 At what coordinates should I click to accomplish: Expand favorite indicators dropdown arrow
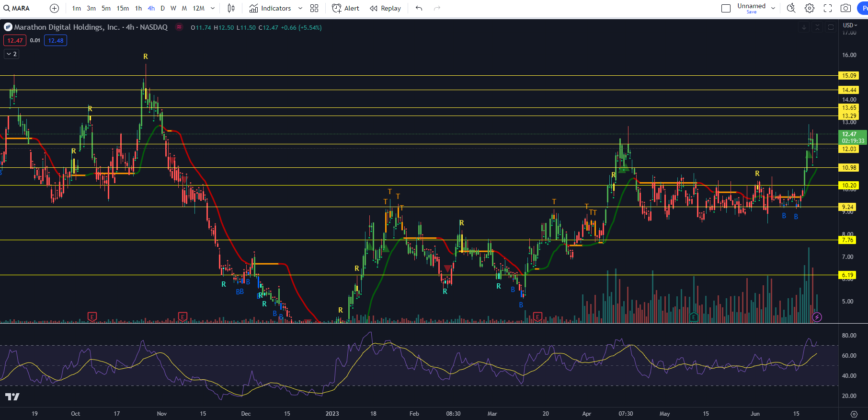click(x=300, y=8)
